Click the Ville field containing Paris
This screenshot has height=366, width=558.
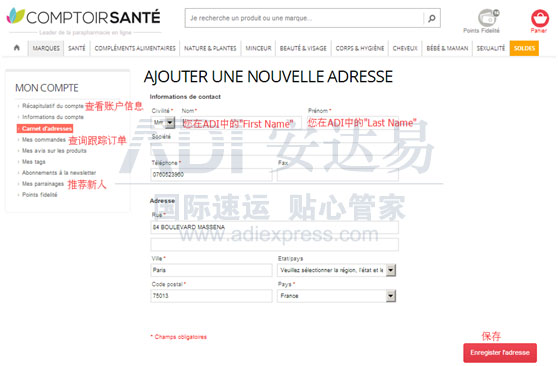(x=211, y=270)
